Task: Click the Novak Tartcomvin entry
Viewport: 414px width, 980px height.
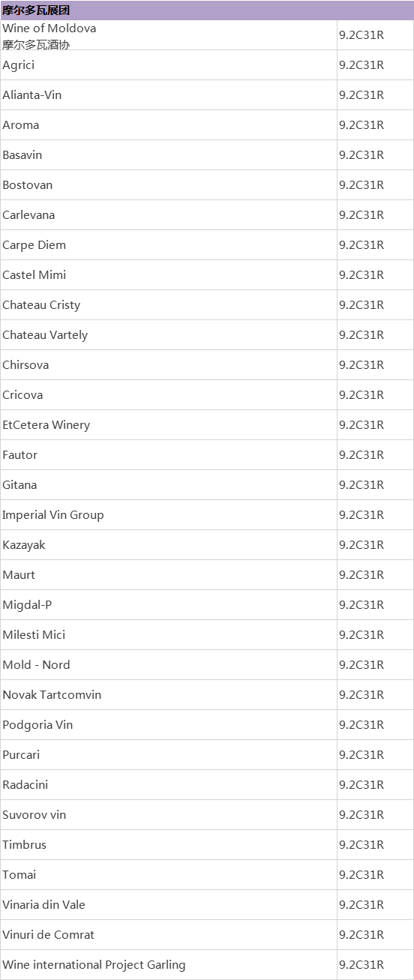Action: click(52, 695)
